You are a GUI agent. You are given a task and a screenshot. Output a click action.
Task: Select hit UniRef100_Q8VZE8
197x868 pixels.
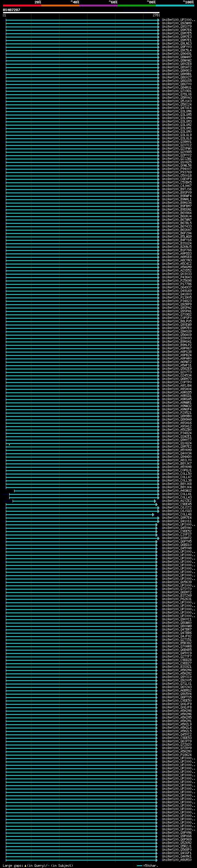click(x=177, y=64)
